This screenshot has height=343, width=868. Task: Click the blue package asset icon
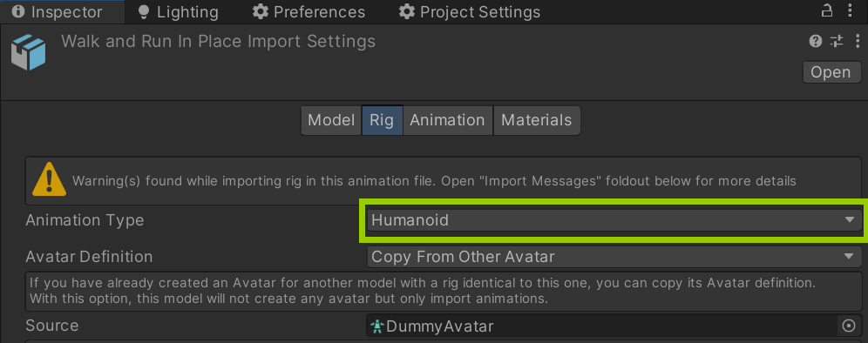(x=28, y=52)
